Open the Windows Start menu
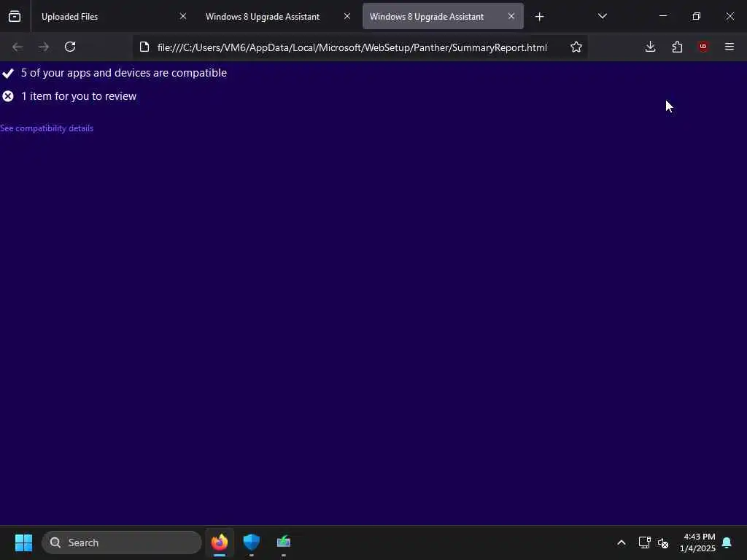This screenshot has width=747, height=560. point(23,542)
